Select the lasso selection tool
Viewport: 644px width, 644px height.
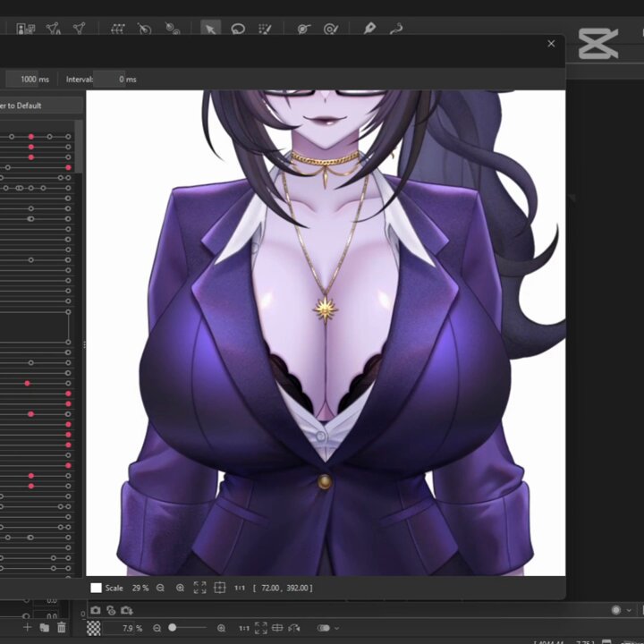coord(238,29)
